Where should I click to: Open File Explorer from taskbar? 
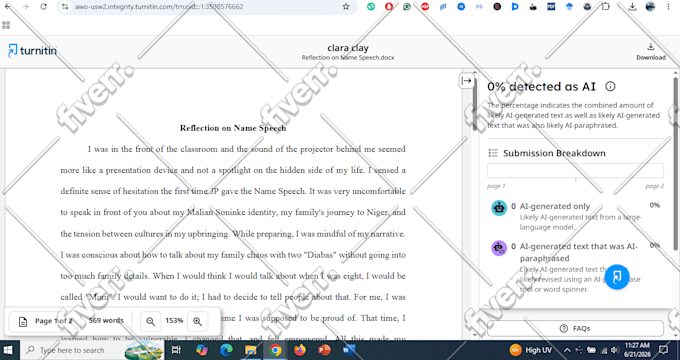(251, 350)
